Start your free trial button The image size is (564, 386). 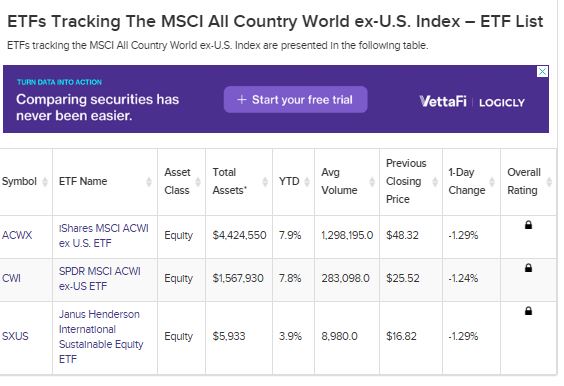coord(296,99)
